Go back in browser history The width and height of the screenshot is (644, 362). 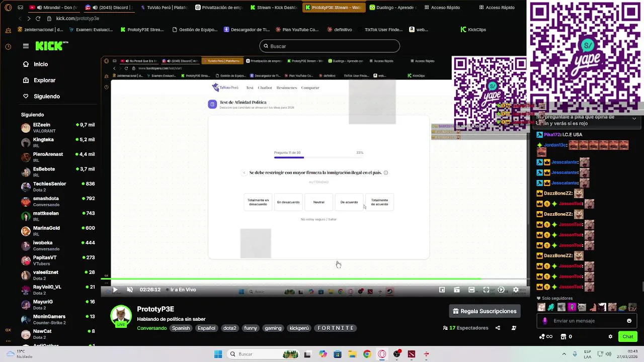pos(20,19)
